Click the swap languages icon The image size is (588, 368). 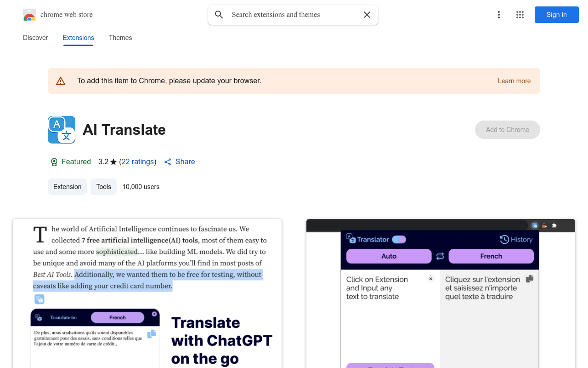pos(440,256)
